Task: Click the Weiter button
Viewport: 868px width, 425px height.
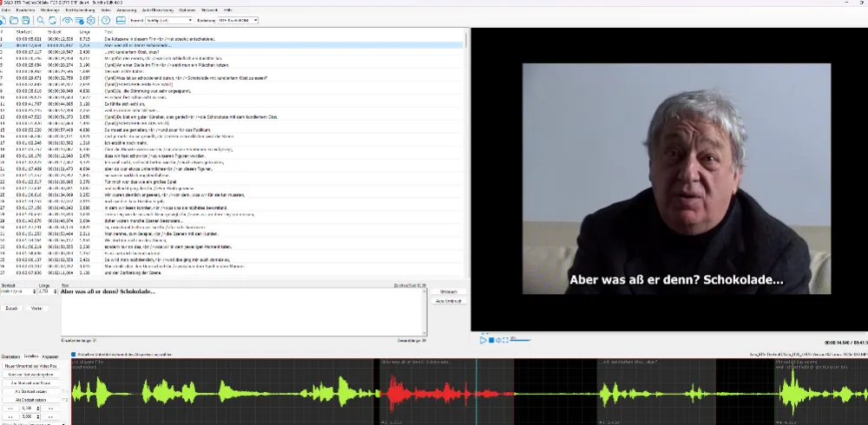Action: point(36,308)
